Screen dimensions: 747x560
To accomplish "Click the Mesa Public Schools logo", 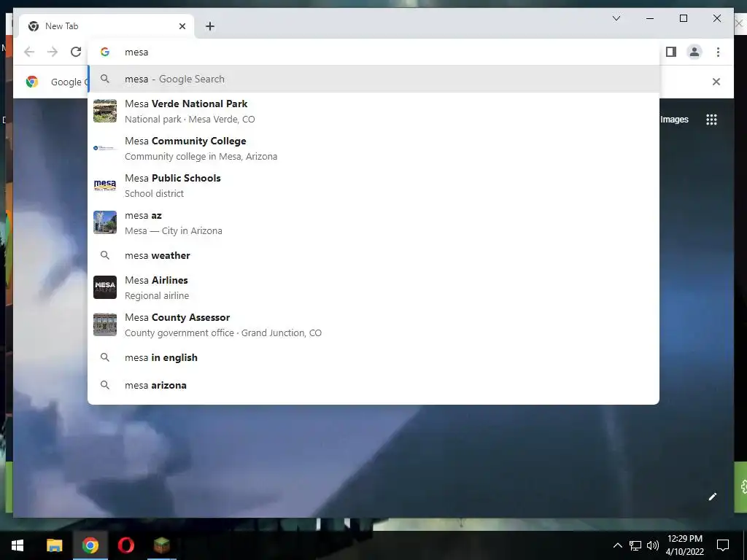I will click(105, 185).
